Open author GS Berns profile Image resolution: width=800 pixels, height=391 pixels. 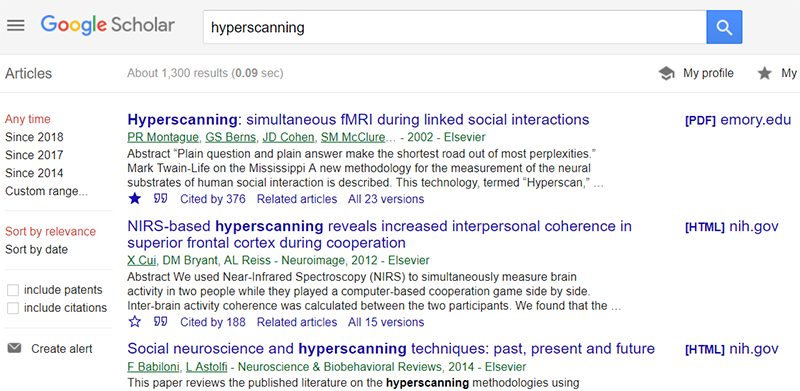tap(231, 137)
